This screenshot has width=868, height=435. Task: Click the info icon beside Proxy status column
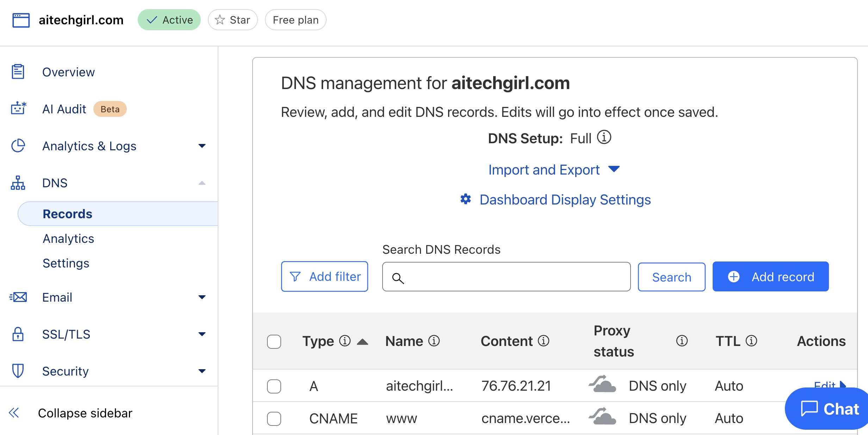click(x=682, y=341)
